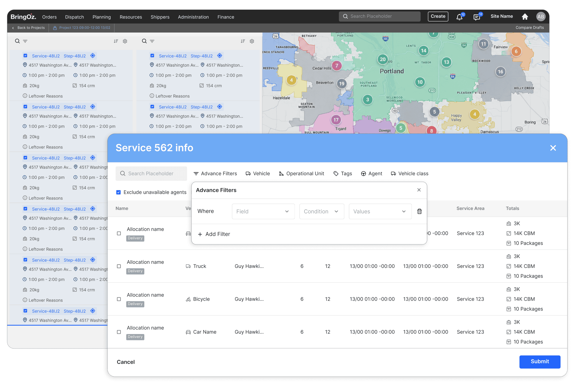Go Back to Projects

point(28,28)
